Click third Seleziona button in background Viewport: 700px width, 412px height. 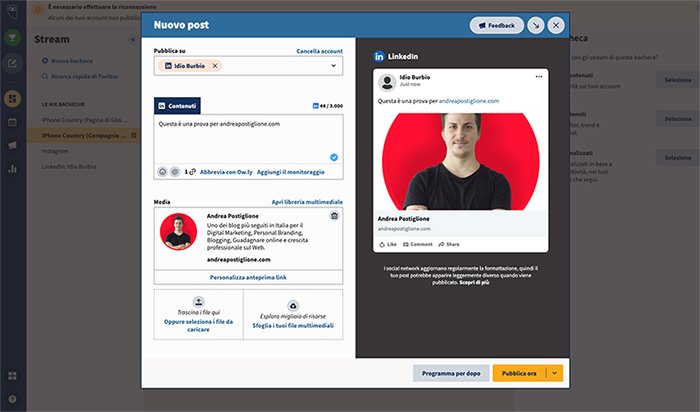point(678,158)
